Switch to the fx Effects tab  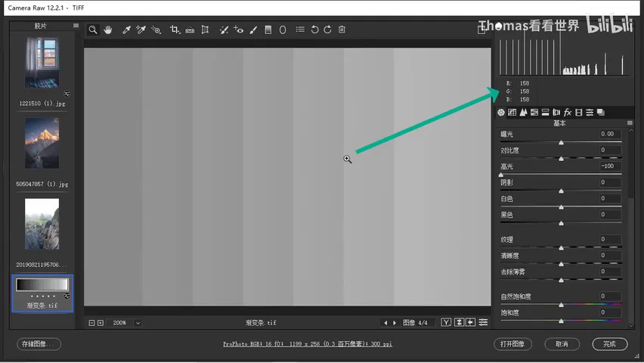pyautogui.click(x=568, y=112)
